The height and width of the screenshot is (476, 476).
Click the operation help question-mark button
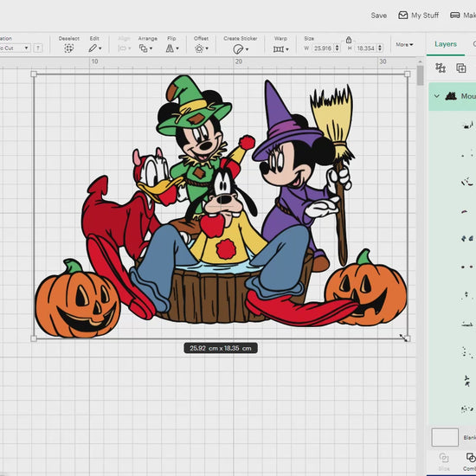(x=38, y=48)
